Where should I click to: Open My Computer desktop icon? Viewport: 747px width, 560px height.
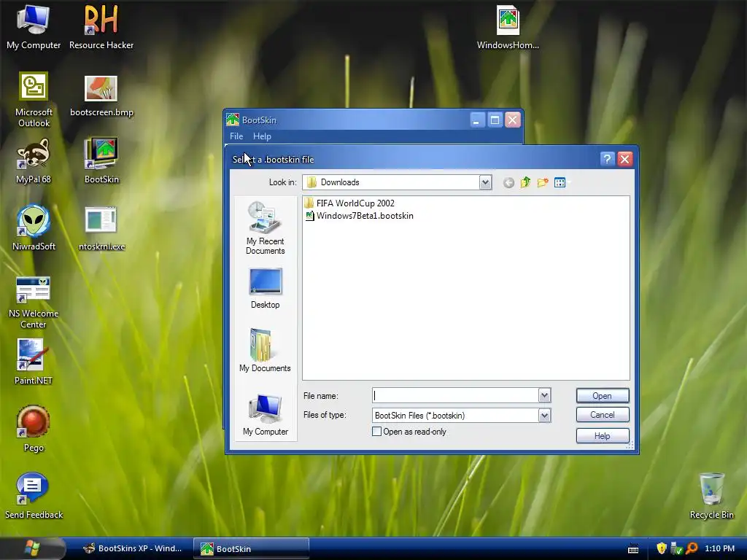click(x=34, y=27)
